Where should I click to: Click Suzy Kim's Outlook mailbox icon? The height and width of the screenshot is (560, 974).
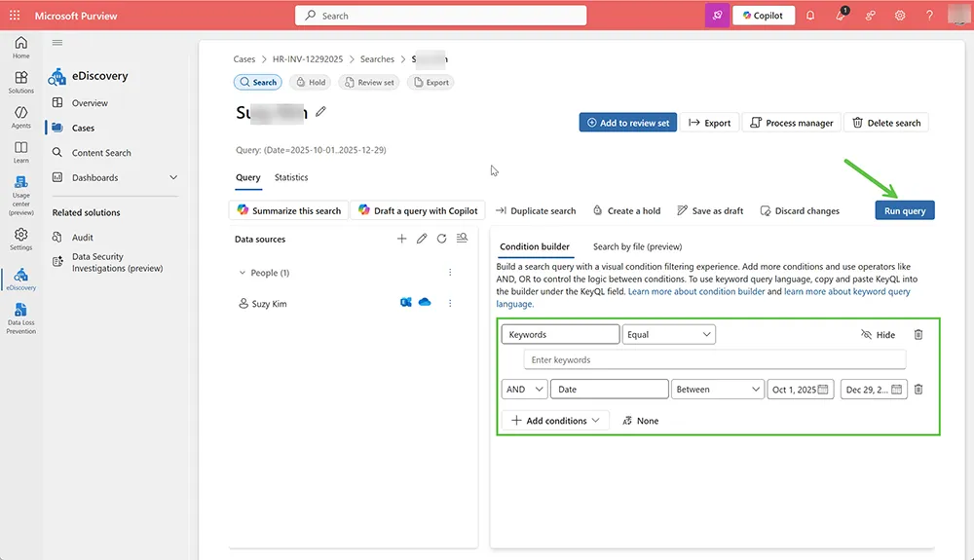(x=405, y=302)
